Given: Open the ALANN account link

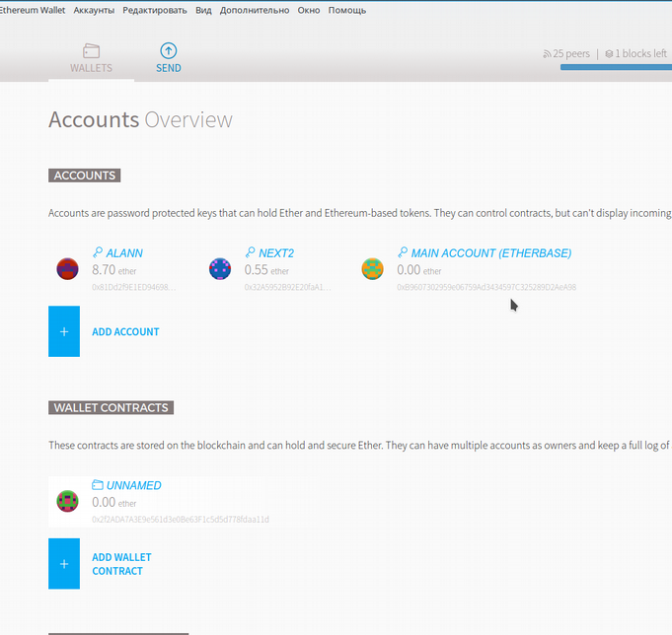Looking at the screenshot, I should pyautogui.click(x=124, y=253).
